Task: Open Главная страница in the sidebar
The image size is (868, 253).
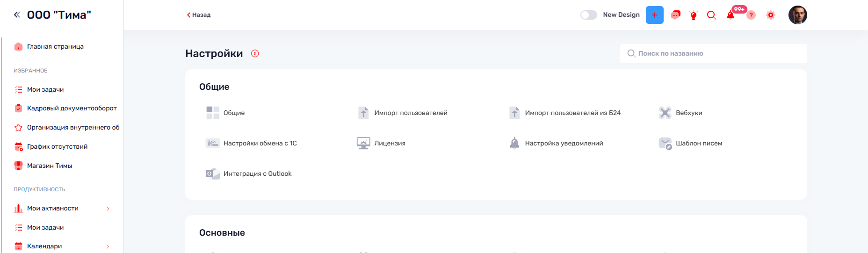Action: 55,47
